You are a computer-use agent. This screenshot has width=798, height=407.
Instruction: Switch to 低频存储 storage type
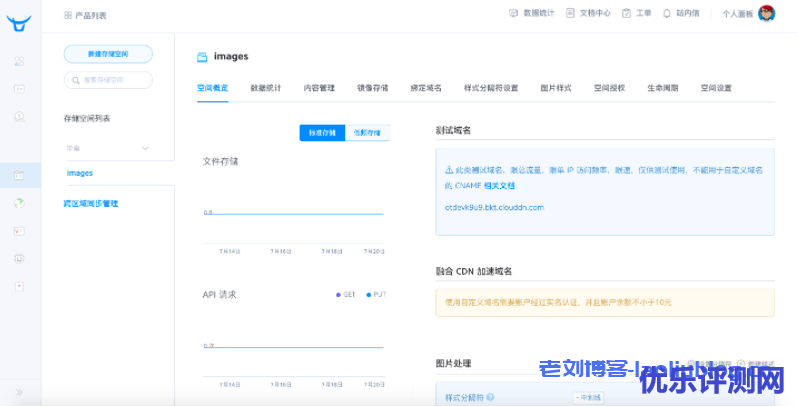[366, 132]
